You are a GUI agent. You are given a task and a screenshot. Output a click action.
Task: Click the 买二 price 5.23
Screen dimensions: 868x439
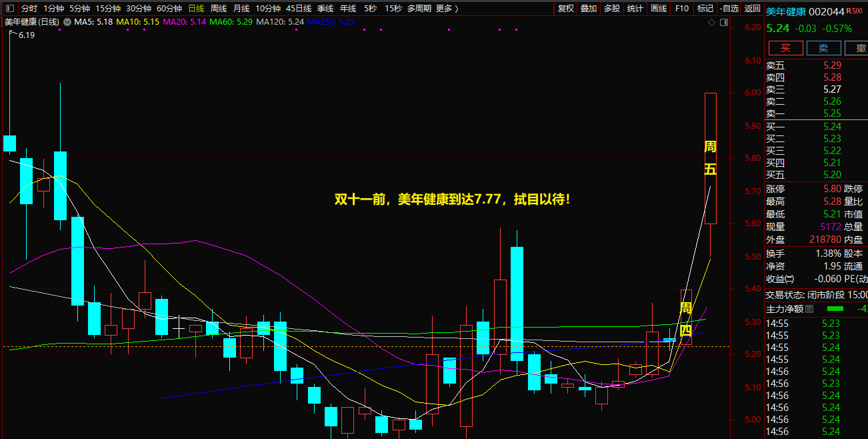[832, 139]
